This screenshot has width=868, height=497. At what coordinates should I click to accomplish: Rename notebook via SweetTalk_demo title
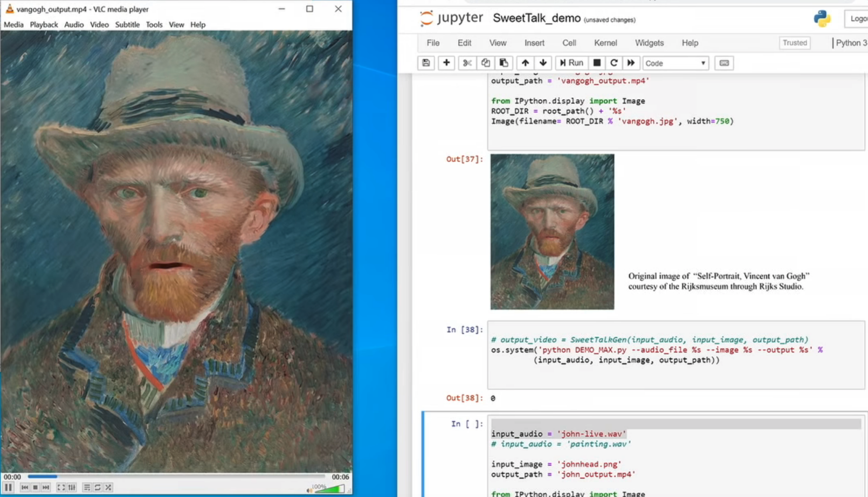coord(536,18)
